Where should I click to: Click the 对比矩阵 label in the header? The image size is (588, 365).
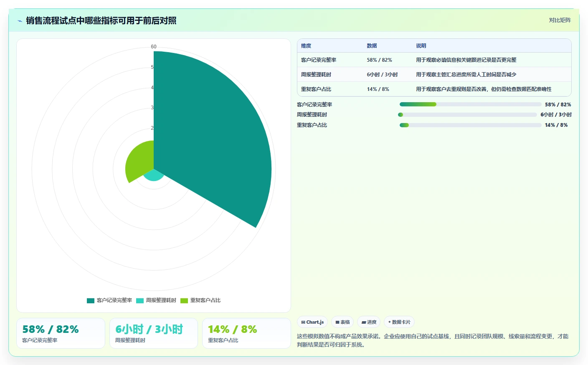pyautogui.click(x=560, y=20)
